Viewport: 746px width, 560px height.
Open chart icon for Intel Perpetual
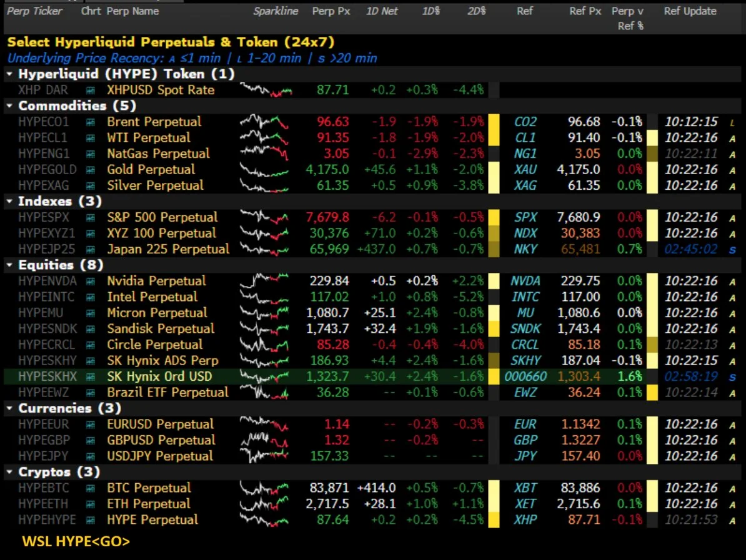click(x=91, y=297)
